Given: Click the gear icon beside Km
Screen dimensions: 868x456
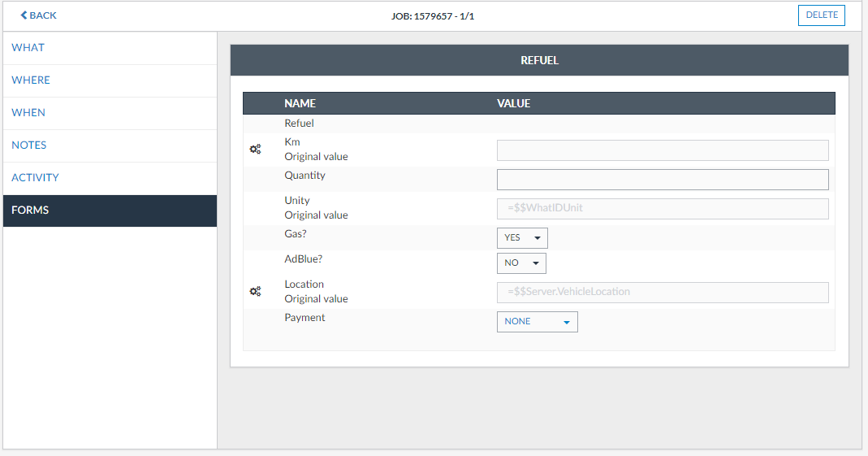Looking at the screenshot, I should click(x=255, y=150).
